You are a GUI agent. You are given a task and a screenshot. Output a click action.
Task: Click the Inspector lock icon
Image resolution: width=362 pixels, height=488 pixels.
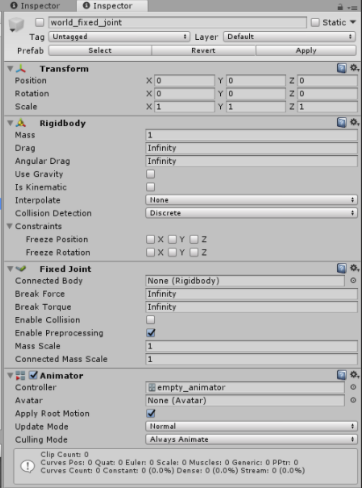tap(340, 6)
